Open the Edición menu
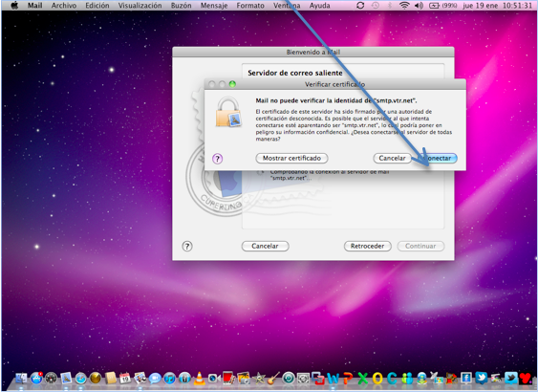 97,6
